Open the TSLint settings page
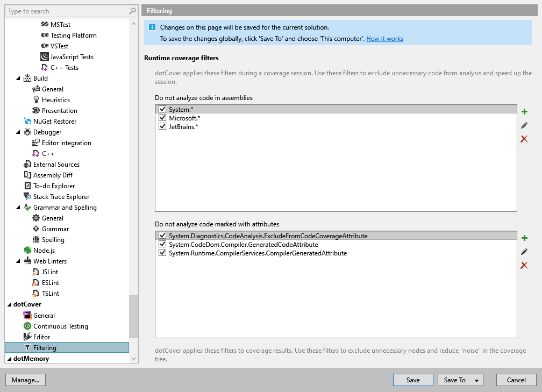This screenshot has height=392, width=542. click(51, 293)
